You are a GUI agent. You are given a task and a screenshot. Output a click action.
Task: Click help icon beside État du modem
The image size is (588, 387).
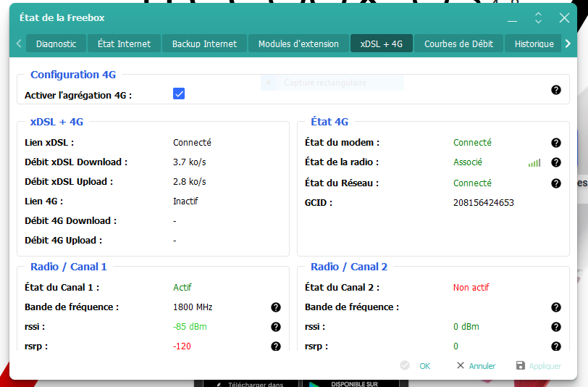pyautogui.click(x=556, y=143)
